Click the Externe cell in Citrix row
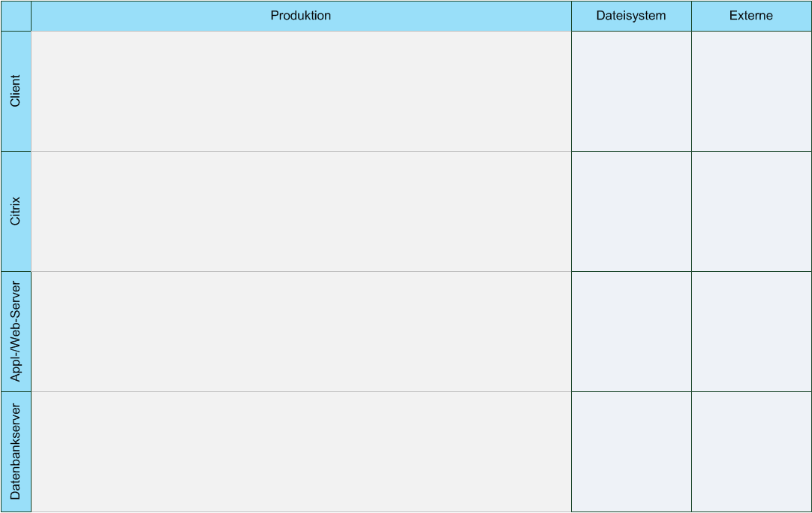This screenshot has width=812, height=513. [x=750, y=211]
